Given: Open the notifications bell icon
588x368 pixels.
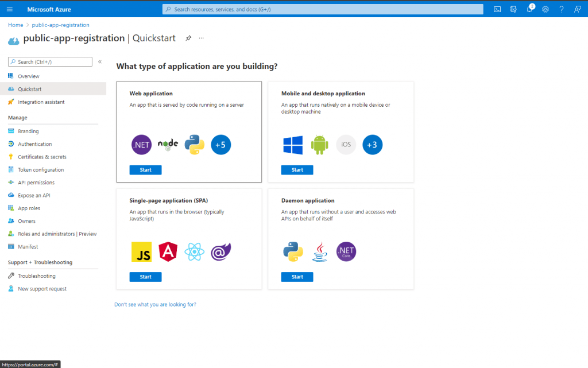Looking at the screenshot, I should (x=529, y=9).
